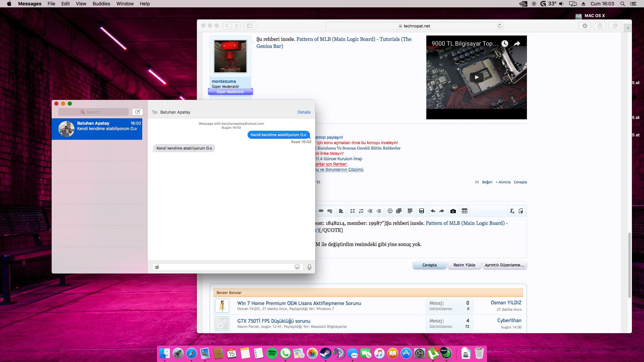Image resolution: width=644 pixels, height=362 pixels.
Task: Open the Safari downloads popover
Action: coord(585,26)
